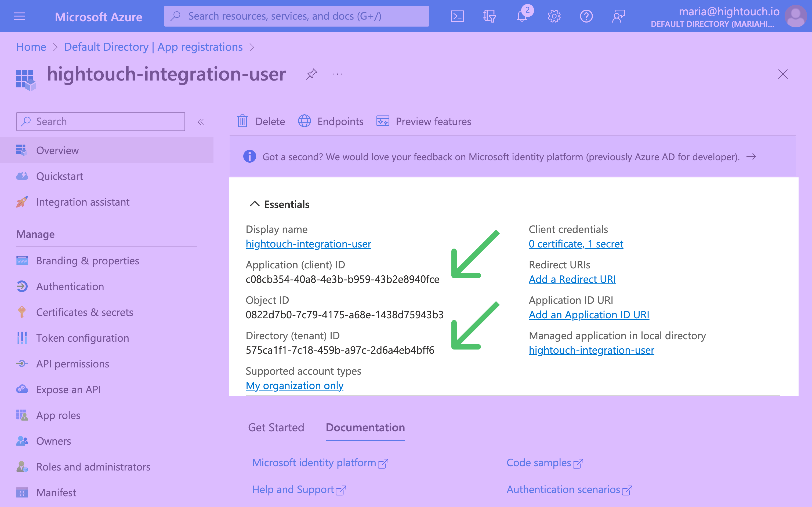The width and height of the screenshot is (812, 507).
Task: Open hightouch-integration-user display name link
Action: [x=308, y=244]
